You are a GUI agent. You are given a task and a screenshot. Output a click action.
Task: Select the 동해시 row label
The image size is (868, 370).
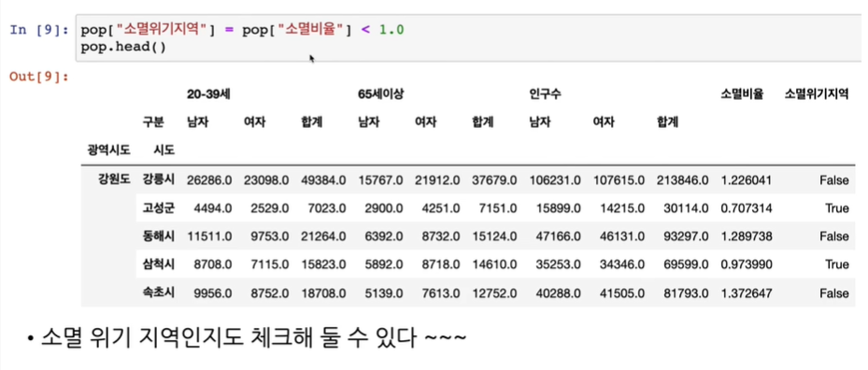pyautogui.click(x=159, y=236)
